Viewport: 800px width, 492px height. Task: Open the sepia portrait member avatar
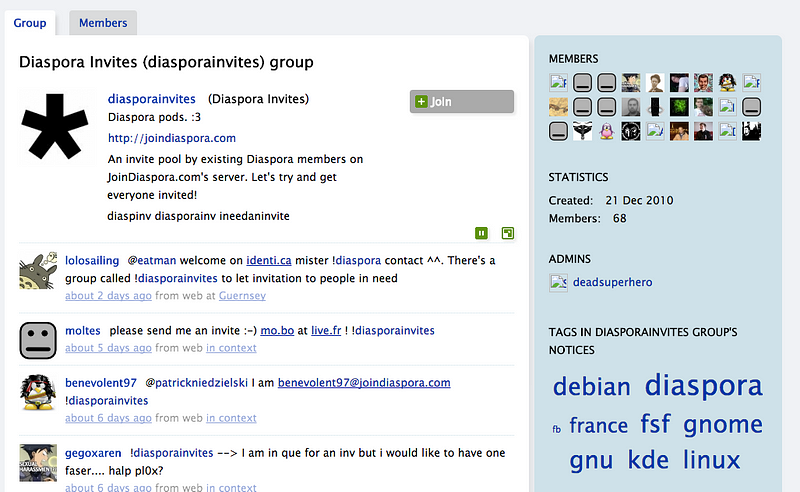tap(655, 83)
